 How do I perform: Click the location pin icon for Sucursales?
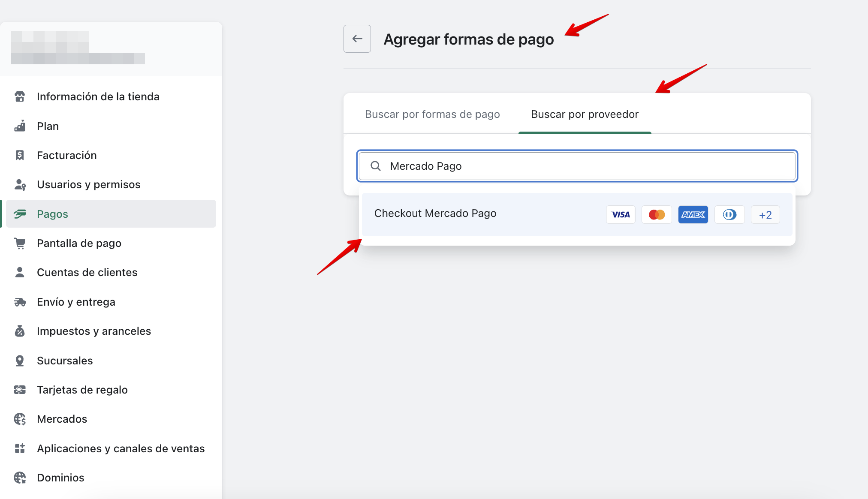click(20, 361)
